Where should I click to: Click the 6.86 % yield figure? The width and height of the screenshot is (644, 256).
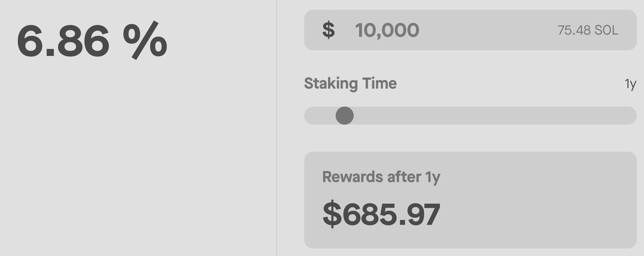[x=92, y=40]
